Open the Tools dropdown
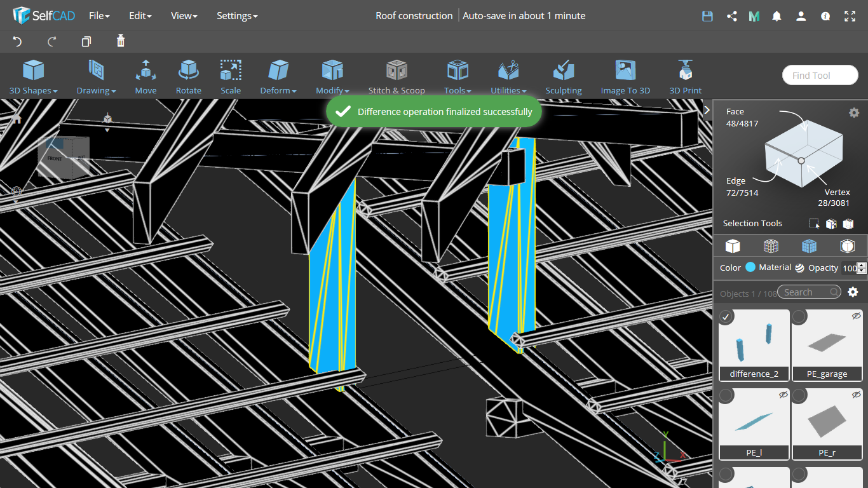868x488 pixels. 458,77
